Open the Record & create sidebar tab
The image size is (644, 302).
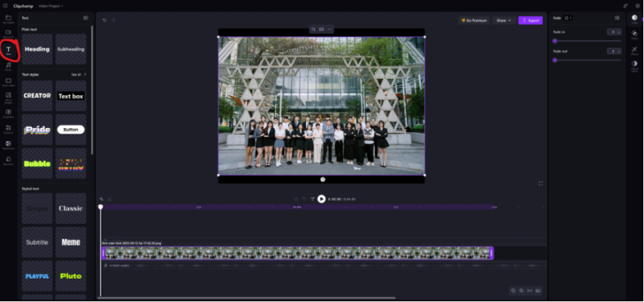pos(8,34)
